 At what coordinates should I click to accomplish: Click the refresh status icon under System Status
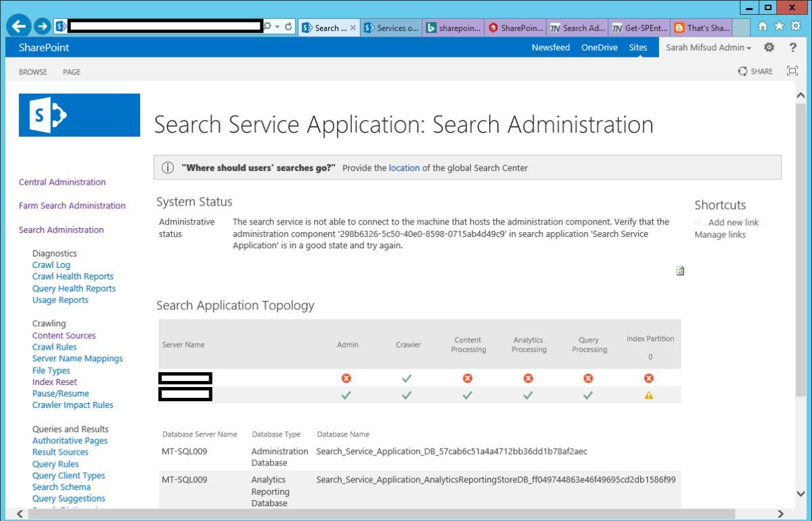[x=680, y=271]
